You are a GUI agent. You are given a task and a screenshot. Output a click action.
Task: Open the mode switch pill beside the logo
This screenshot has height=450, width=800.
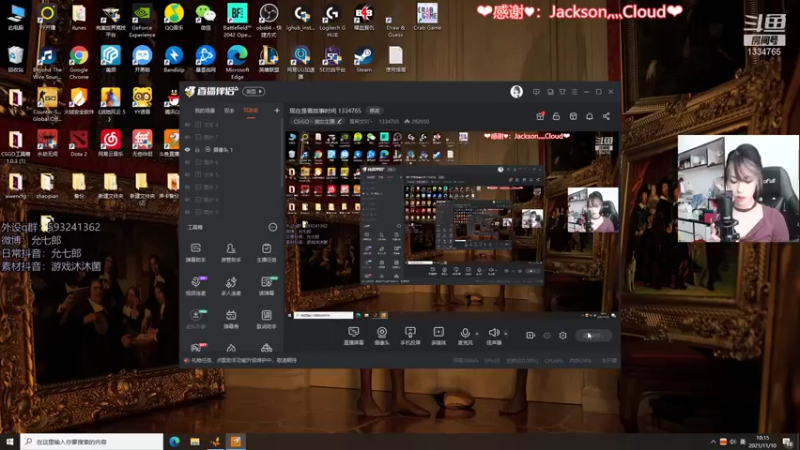[254, 91]
